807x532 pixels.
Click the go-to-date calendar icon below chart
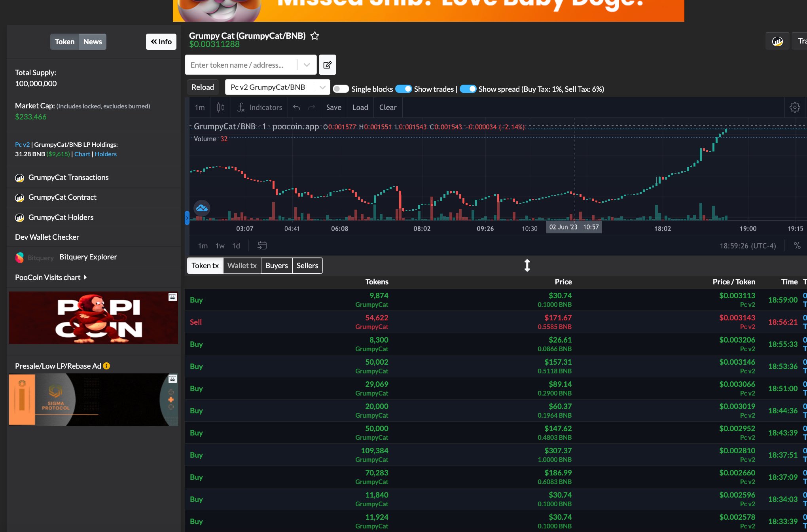(x=262, y=246)
